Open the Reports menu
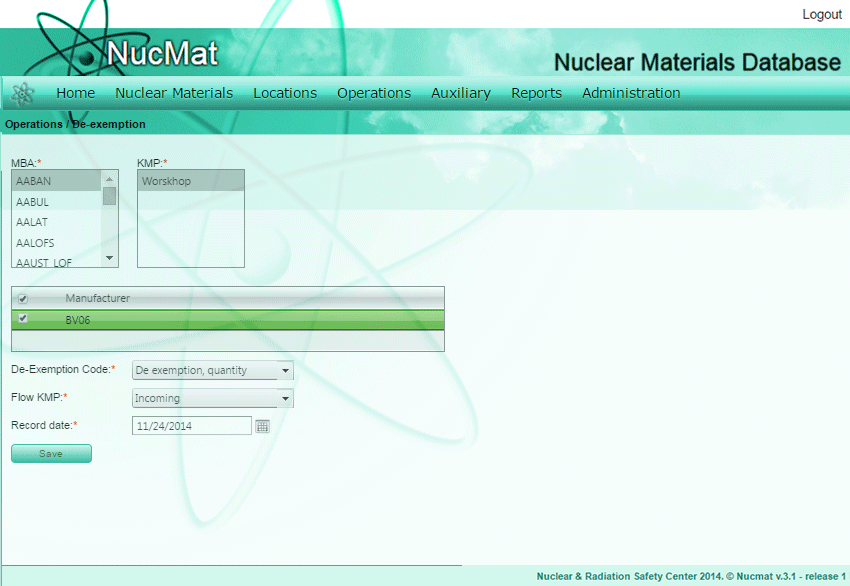 point(536,93)
